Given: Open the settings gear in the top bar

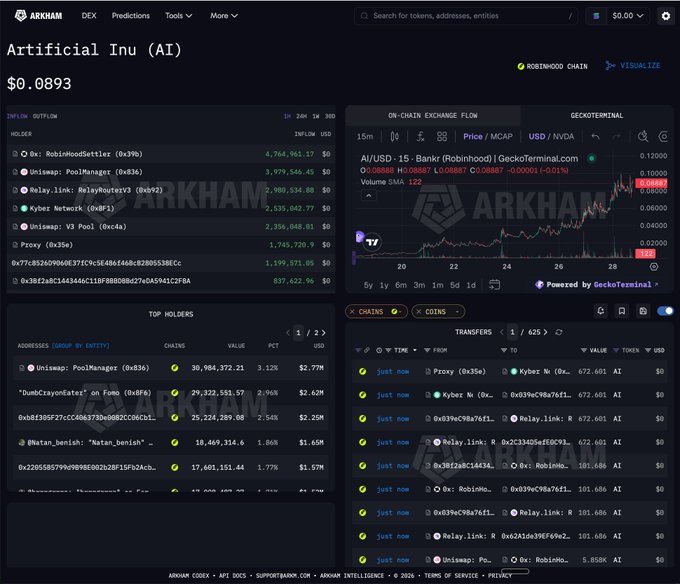Looking at the screenshot, I should pos(666,16).
